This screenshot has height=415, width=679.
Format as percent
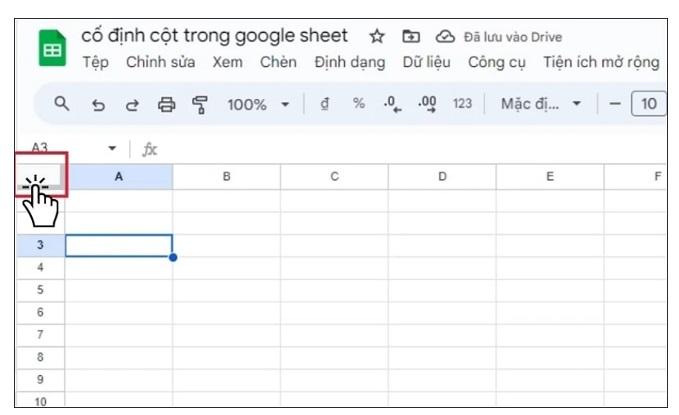(358, 104)
